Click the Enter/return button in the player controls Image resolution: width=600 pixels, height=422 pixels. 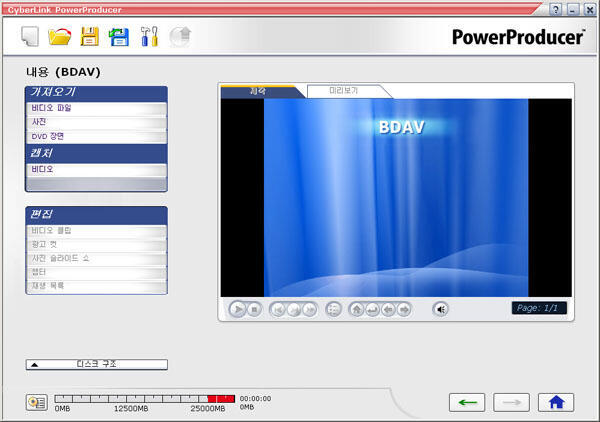point(372,310)
